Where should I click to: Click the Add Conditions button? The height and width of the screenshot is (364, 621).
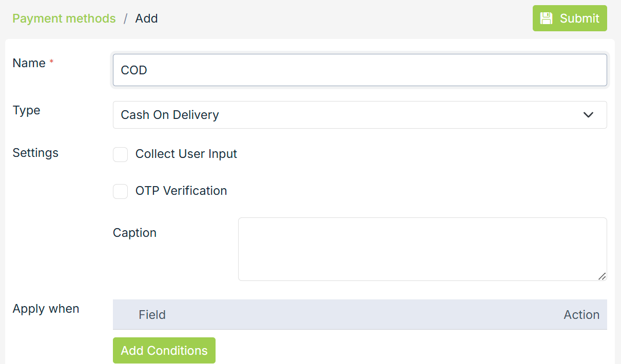[x=164, y=351]
